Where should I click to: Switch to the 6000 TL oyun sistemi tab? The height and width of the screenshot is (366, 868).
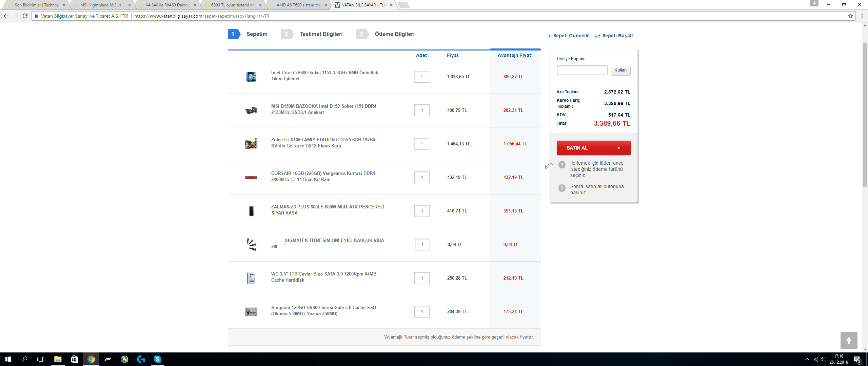click(233, 5)
